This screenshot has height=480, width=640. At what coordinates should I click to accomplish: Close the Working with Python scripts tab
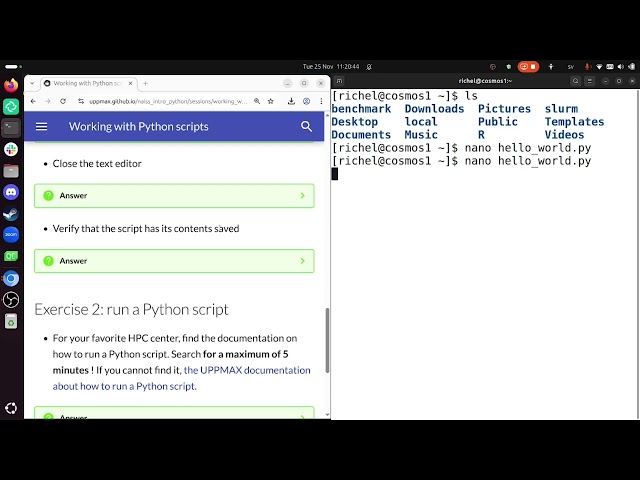click(x=131, y=83)
